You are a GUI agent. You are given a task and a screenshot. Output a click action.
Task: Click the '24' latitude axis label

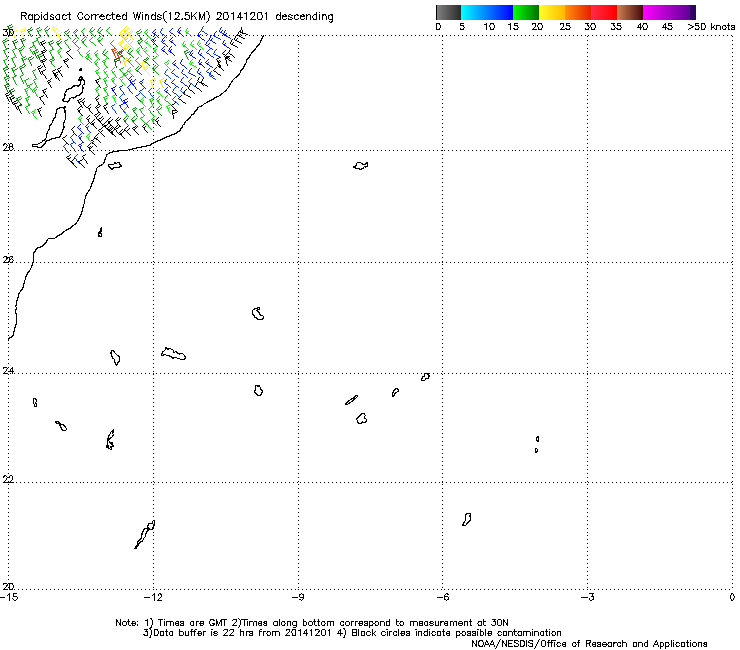8,371
